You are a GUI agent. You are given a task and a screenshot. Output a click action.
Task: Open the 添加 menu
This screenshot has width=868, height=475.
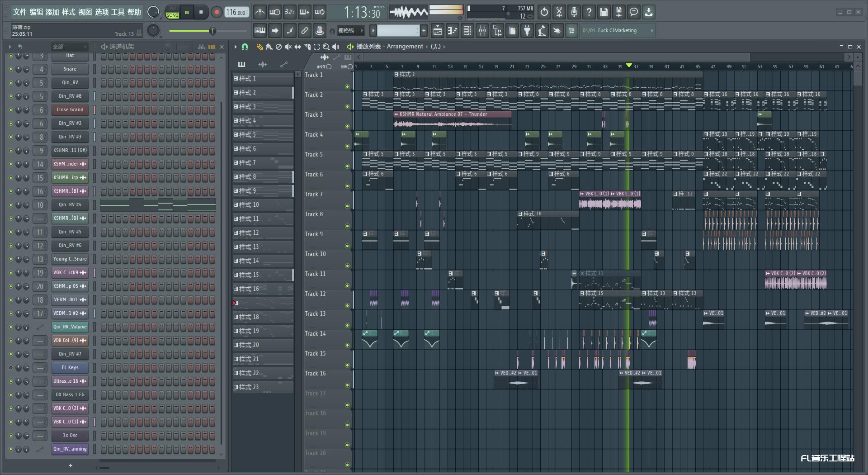52,12
